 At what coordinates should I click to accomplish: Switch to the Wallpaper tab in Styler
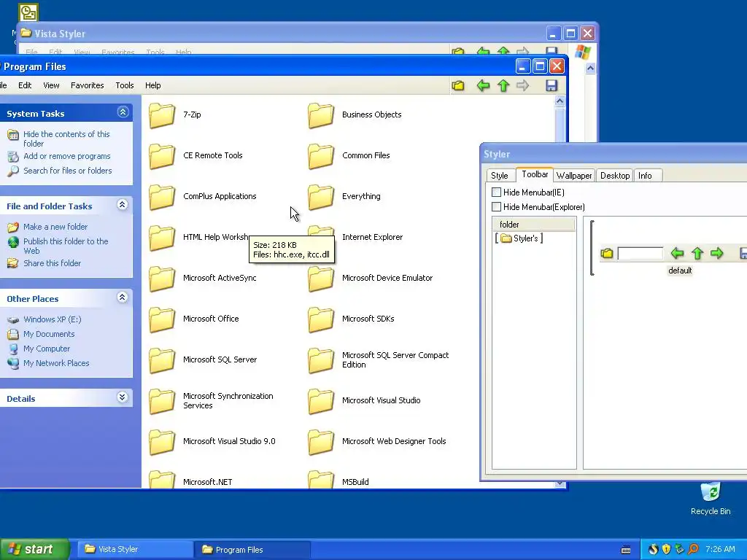[574, 176]
